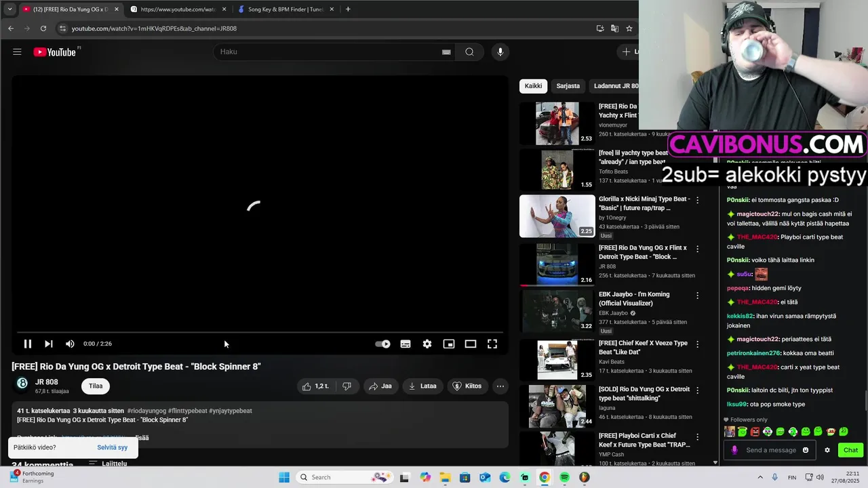The width and height of the screenshot is (868, 488).
Task: Close the Song Key & BPM Finder tab
Action: coord(332,9)
